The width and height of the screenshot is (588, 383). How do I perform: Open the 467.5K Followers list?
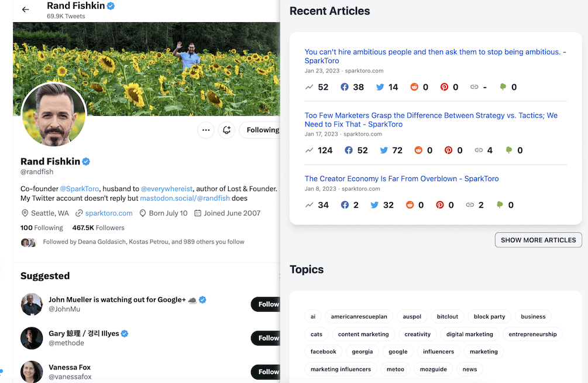98,228
